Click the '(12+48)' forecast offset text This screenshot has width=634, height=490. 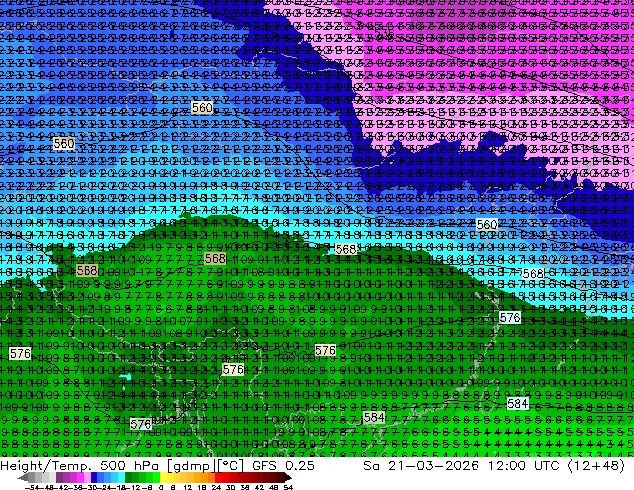596,466
